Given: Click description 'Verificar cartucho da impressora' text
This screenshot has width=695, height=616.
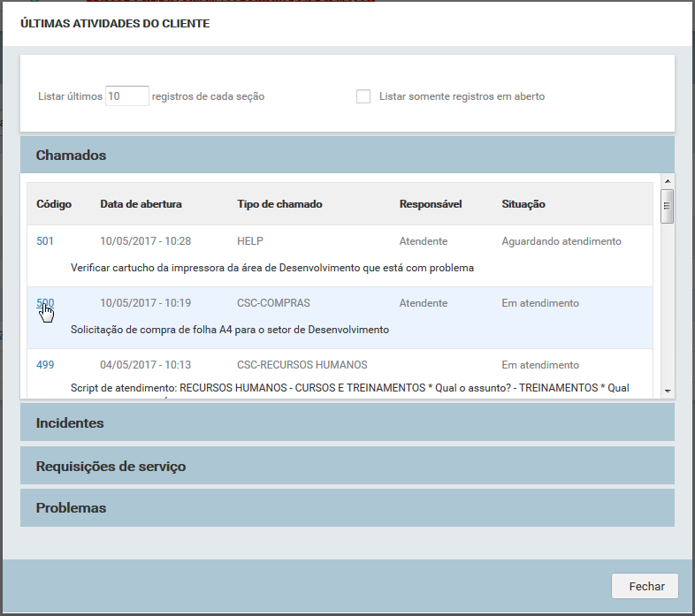Looking at the screenshot, I should pos(272,268).
